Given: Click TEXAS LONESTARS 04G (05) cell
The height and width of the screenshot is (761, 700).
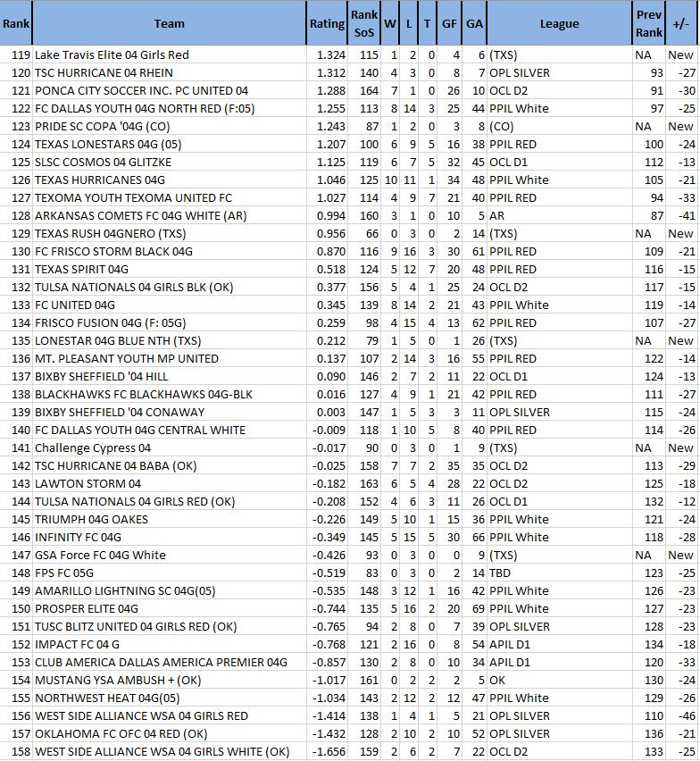Looking at the screenshot, I should point(170,144).
